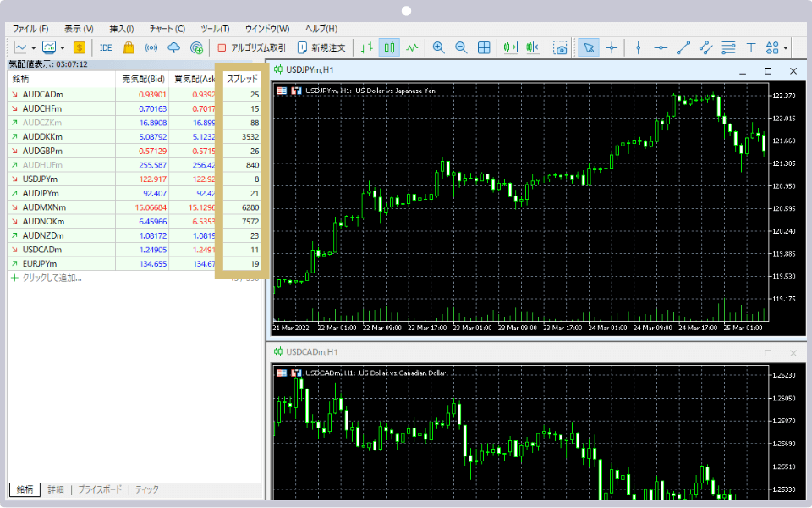812x508 pixels.
Task: Select the equidistant channel tool
Action: [705, 47]
